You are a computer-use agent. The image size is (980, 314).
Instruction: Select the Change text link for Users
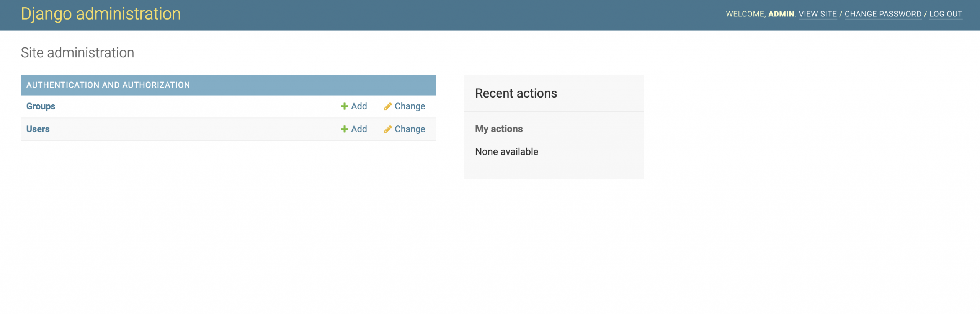[410, 129]
